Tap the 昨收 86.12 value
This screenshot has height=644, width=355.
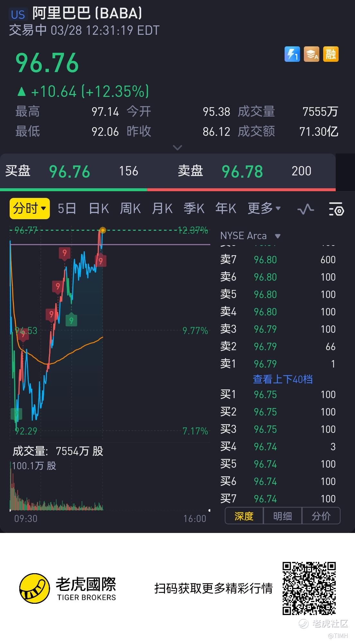[216, 131]
